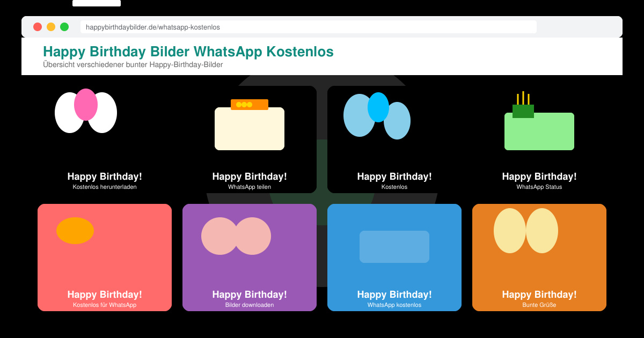The width and height of the screenshot is (644, 338).
Task: Open the card captioned WhatsApp teilen
Action: 250,139
